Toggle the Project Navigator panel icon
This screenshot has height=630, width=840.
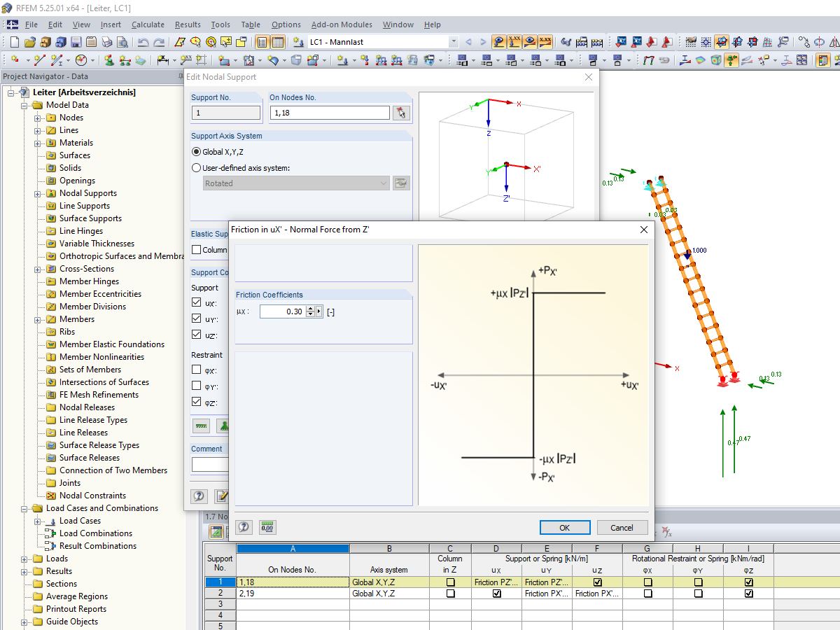click(x=262, y=42)
